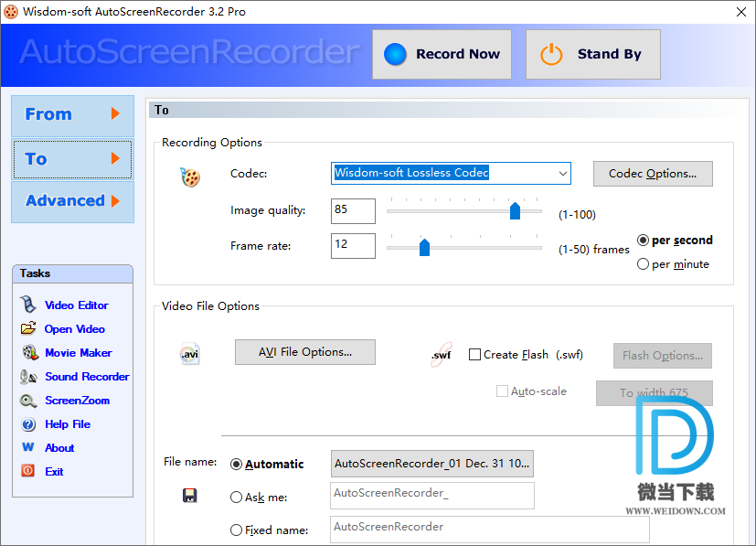The width and height of the screenshot is (756, 546).
Task: Click the orange power Stand By icon
Action: pyautogui.click(x=551, y=54)
